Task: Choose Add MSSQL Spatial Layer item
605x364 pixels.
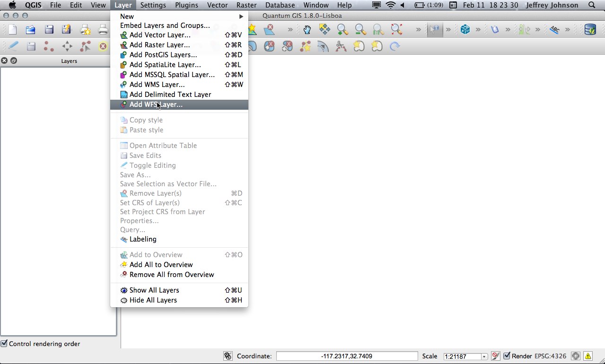Action: pos(179,75)
